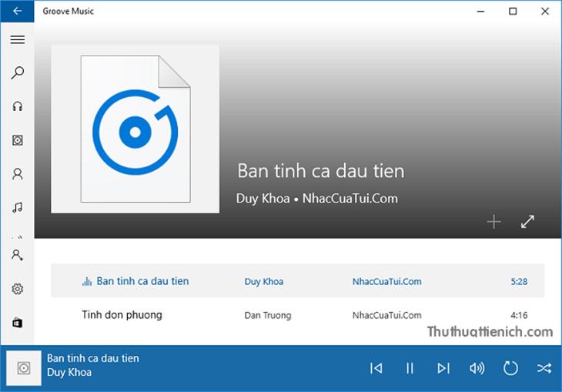Click NhacCuaTui.Com album in Tinh don phuong row
This screenshot has width=562, height=392.
pos(386,315)
